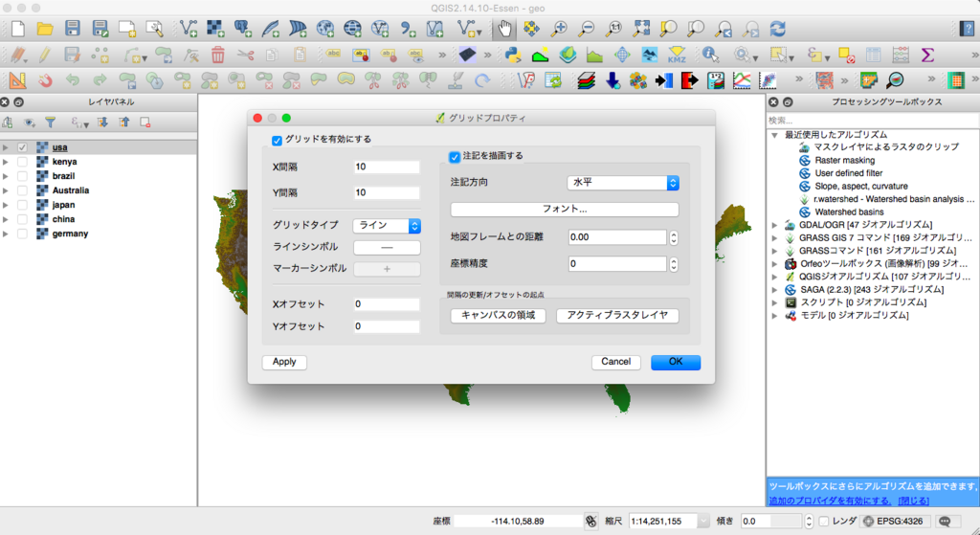The height and width of the screenshot is (535, 980).
Task: Uncheck グリッドを有効にする checkbox
Action: (x=277, y=140)
